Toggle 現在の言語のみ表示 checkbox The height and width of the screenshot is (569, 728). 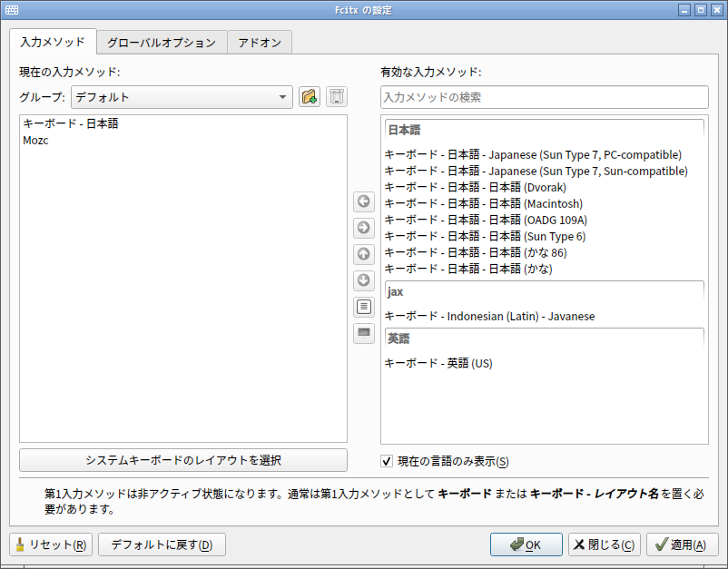pos(387,461)
